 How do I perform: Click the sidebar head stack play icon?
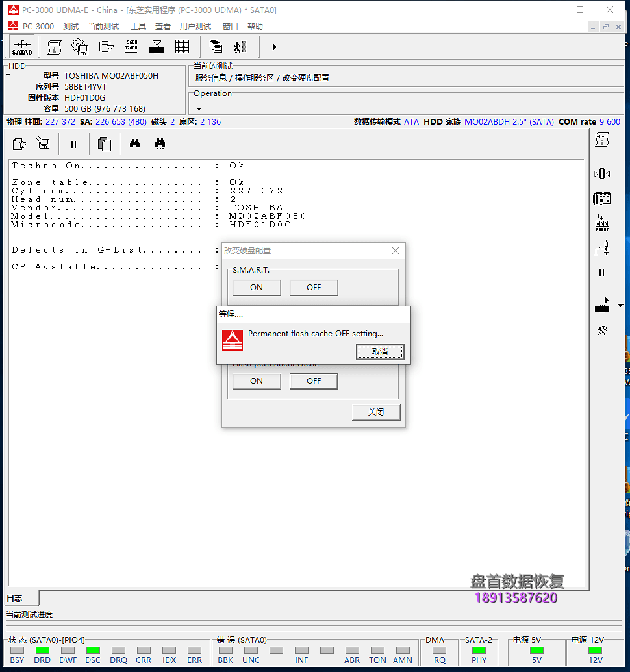point(603,305)
